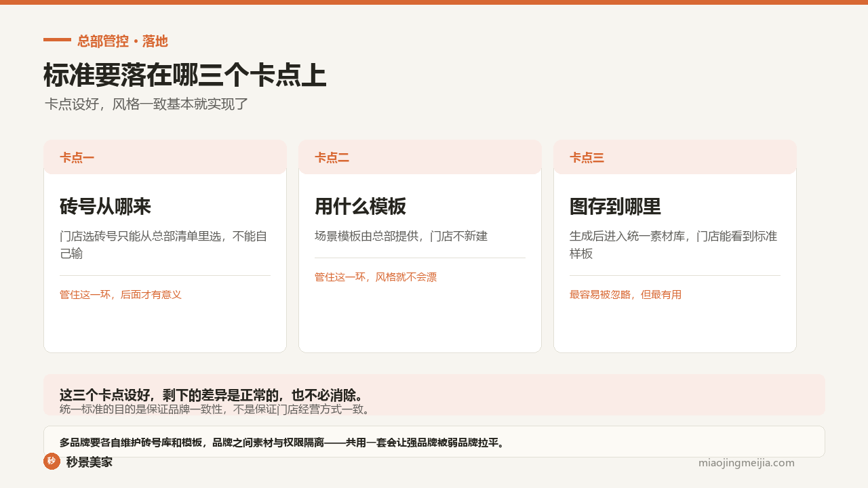Select the title 标准要落在哪三个卡点上
The image size is (868, 488).
tap(185, 75)
